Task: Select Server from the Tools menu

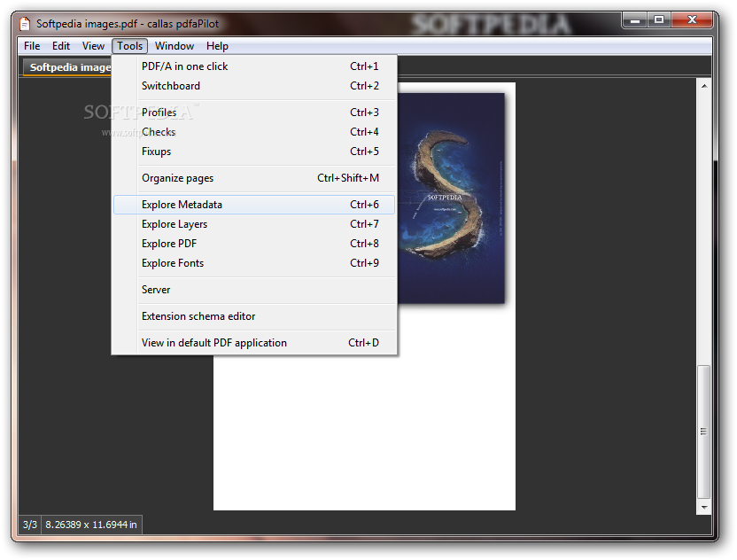Action: tap(254, 290)
